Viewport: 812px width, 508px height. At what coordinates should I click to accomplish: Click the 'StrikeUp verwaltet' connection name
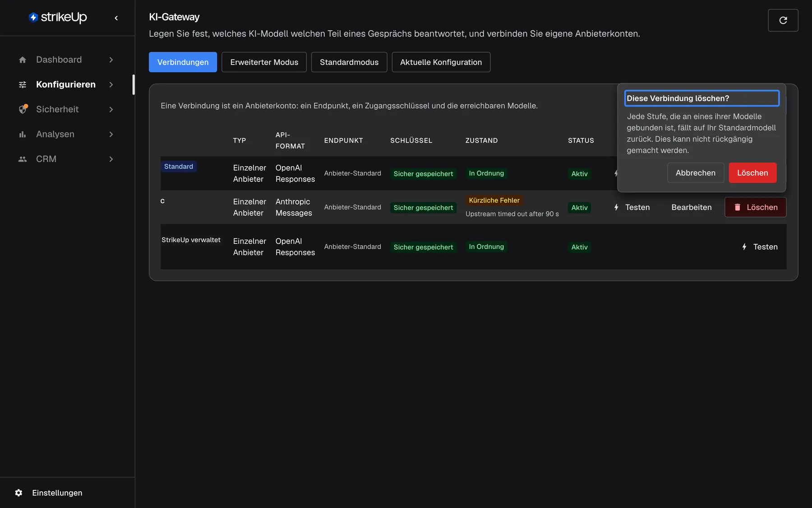tap(191, 240)
